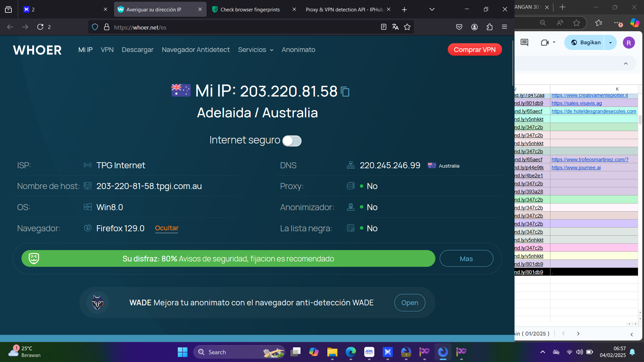Open the Navegador Antidetect page
This screenshot has height=362, width=644.
click(x=196, y=50)
